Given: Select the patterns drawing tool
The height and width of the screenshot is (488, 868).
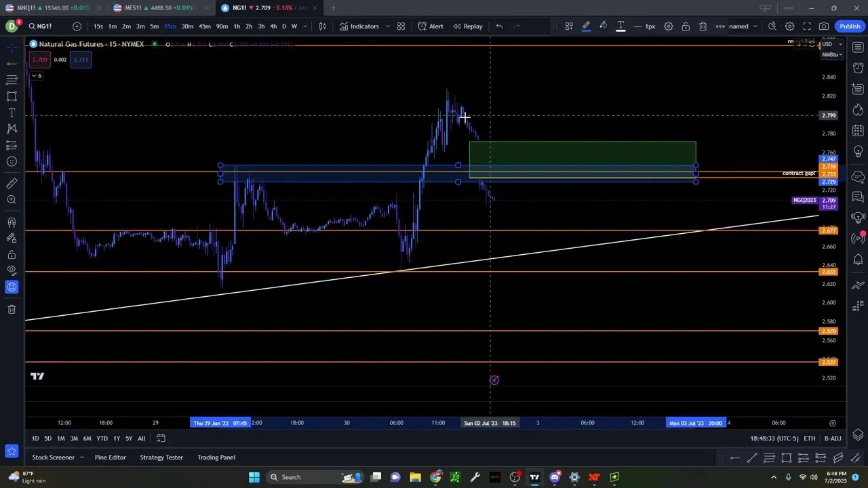Looking at the screenshot, I should coord(12,129).
